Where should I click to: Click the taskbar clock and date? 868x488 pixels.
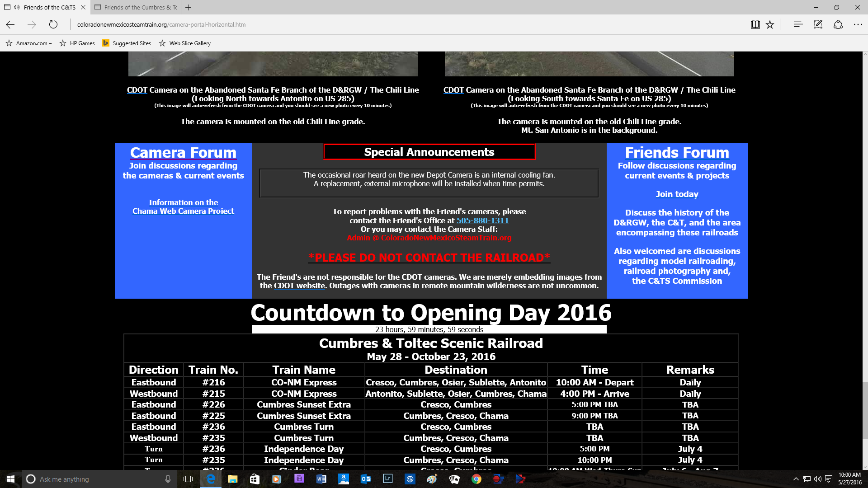point(849,479)
